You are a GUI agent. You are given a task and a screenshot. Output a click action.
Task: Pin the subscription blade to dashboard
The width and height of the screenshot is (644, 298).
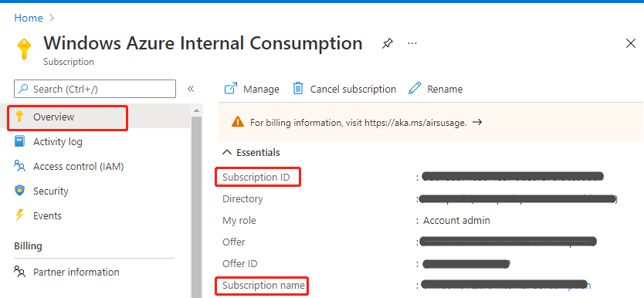click(387, 43)
